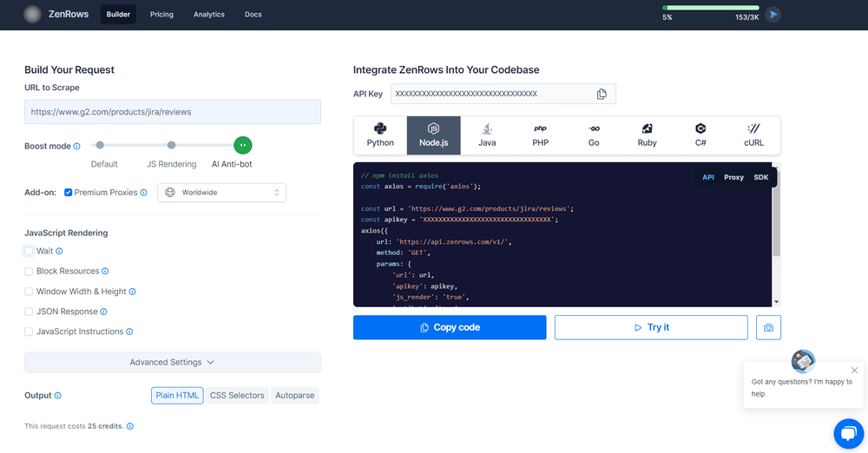868x453 pixels.
Task: Focus the URL to Scrape field
Action: pos(173,112)
